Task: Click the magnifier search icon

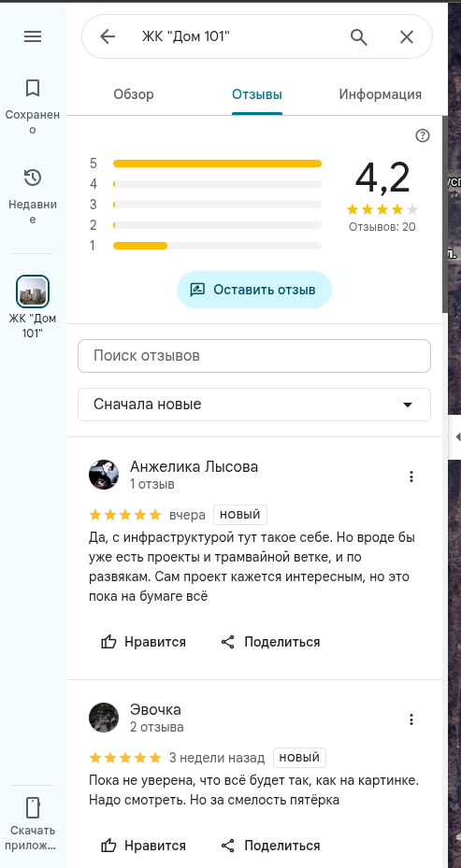Action: click(x=359, y=37)
